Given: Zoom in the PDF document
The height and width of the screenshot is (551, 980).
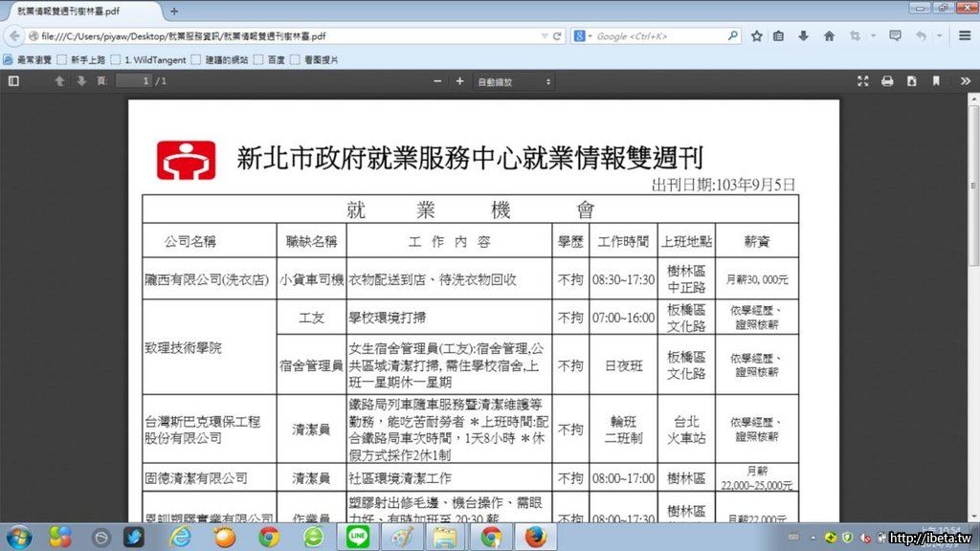Looking at the screenshot, I should tap(459, 81).
